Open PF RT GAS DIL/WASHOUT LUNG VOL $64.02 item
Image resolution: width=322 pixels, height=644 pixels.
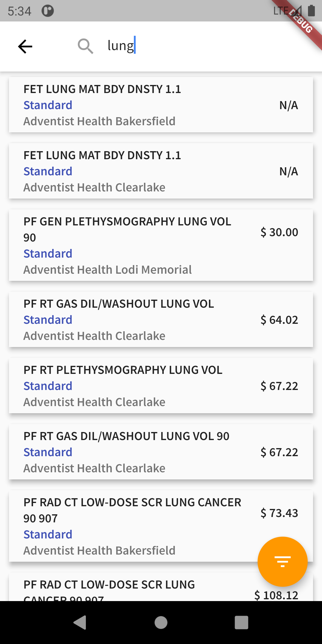pyautogui.click(x=161, y=320)
